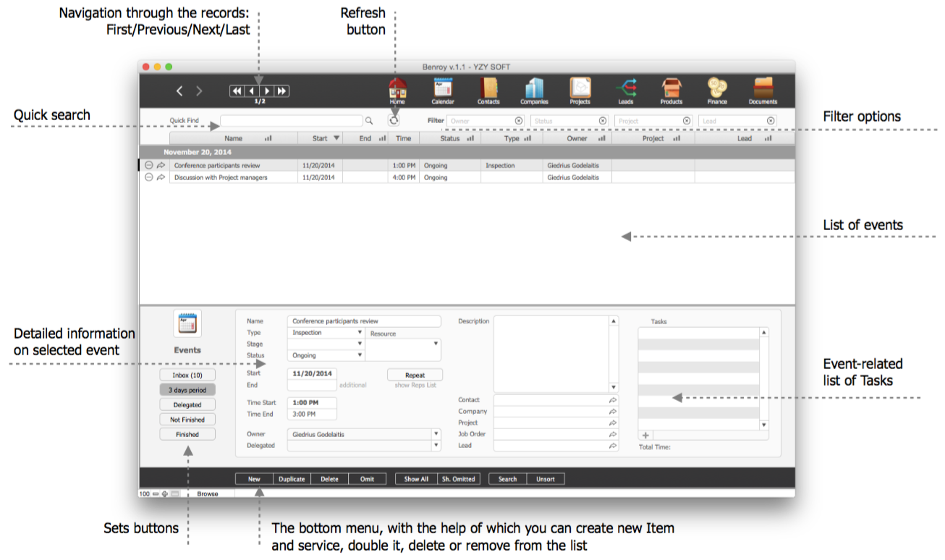
Task: Click the refresh button beside Quick Find
Action: point(394,121)
